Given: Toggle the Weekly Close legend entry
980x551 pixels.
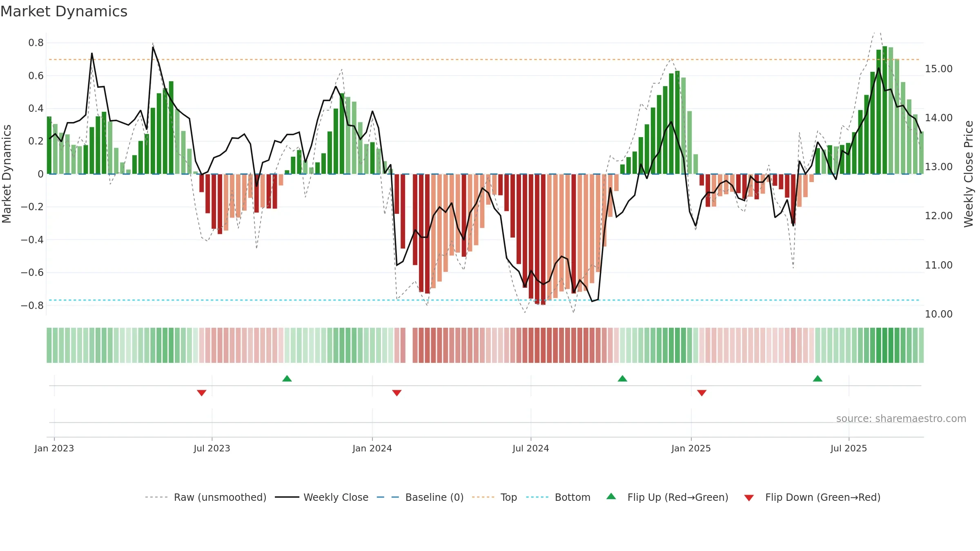Looking at the screenshot, I should point(321,497).
